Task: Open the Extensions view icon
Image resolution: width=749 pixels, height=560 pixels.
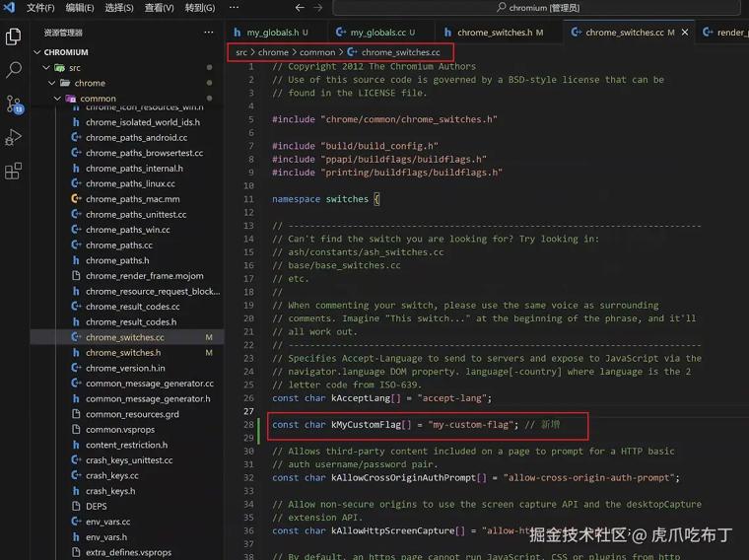Action: pos(14,171)
